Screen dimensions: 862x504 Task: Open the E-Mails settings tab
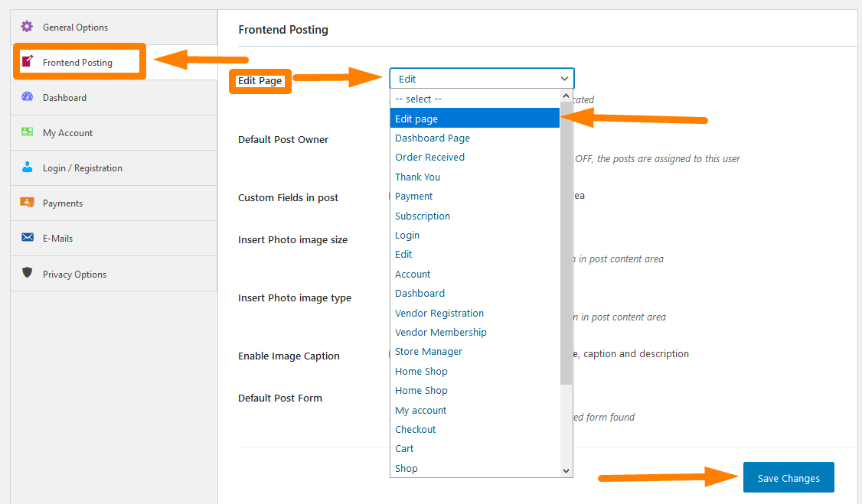point(114,239)
